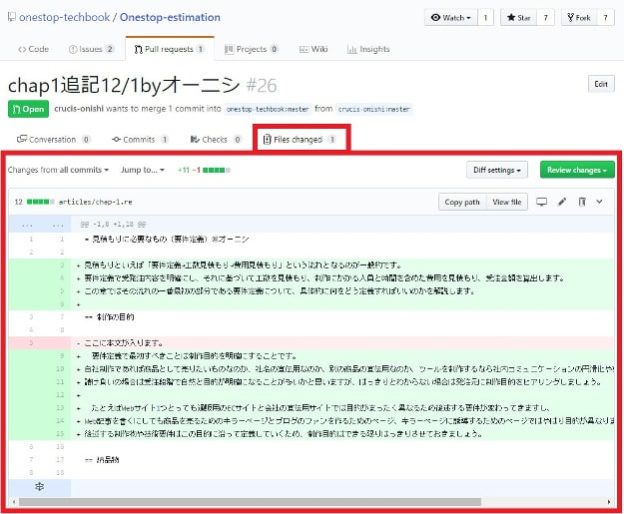
Task: Click the Files changed diff icon
Action: coord(267,139)
